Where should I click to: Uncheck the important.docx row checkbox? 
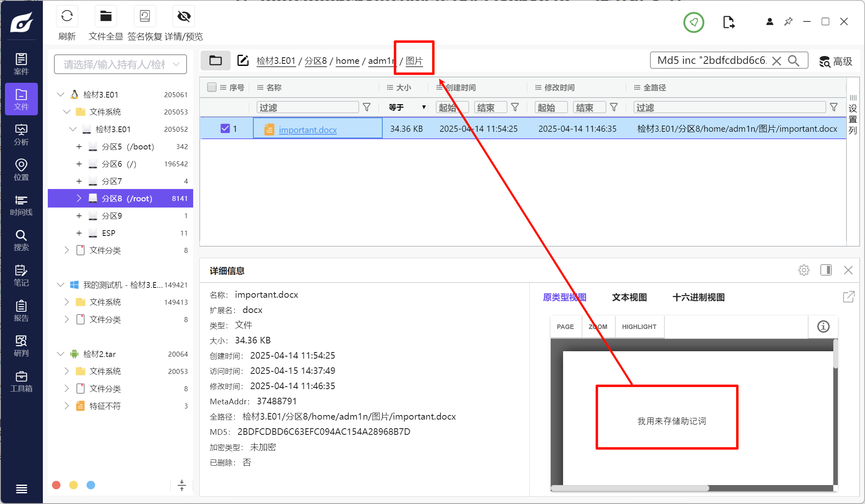pyautogui.click(x=225, y=128)
